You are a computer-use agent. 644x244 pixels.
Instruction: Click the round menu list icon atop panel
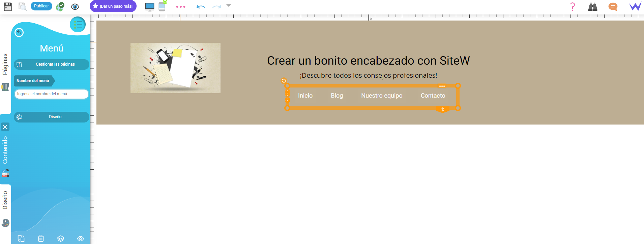click(78, 25)
